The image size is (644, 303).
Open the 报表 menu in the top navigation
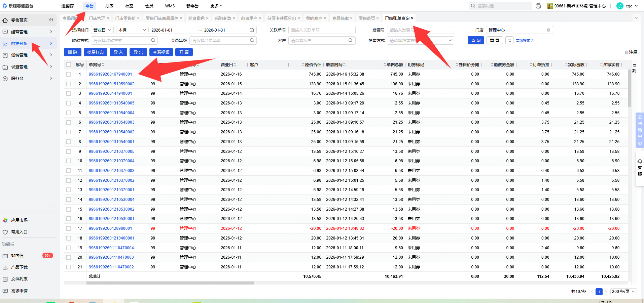click(x=109, y=6)
